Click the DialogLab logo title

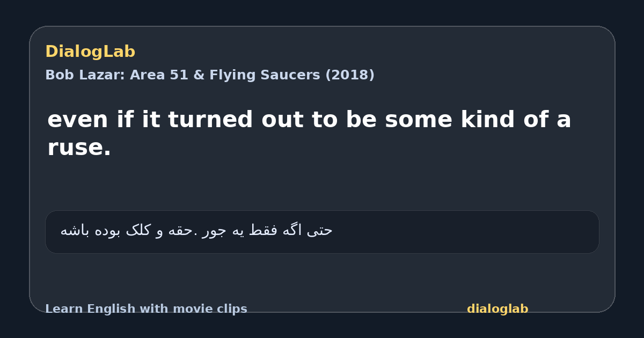pos(90,52)
